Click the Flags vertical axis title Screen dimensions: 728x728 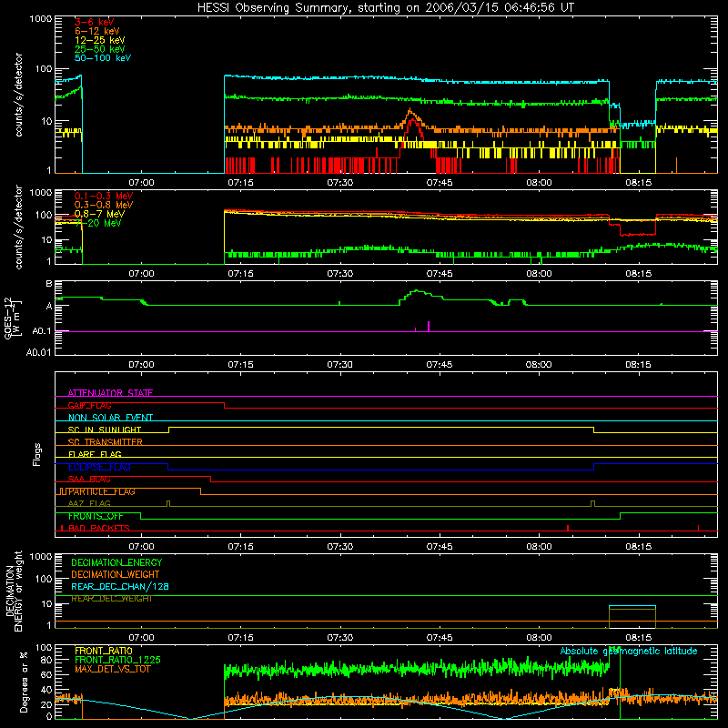(x=37, y=454)
